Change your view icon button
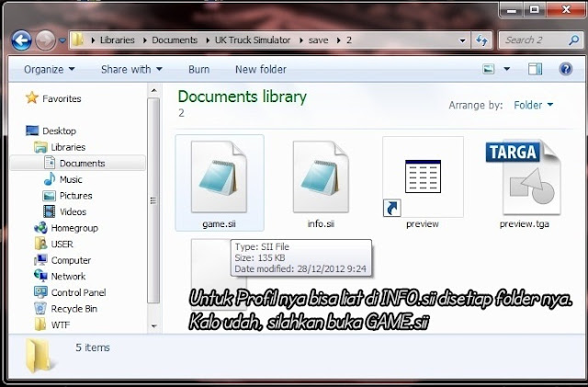The image size is (588, 387). click(488, 69)
